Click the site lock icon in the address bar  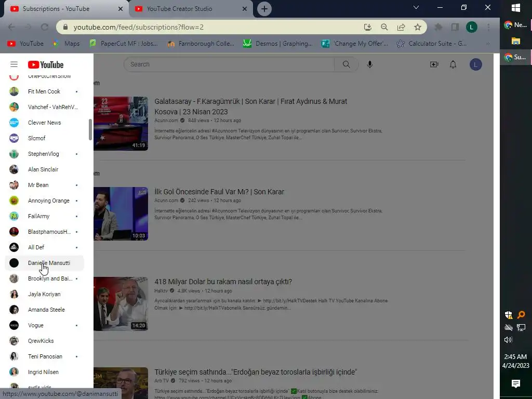[x=65, y=27]
